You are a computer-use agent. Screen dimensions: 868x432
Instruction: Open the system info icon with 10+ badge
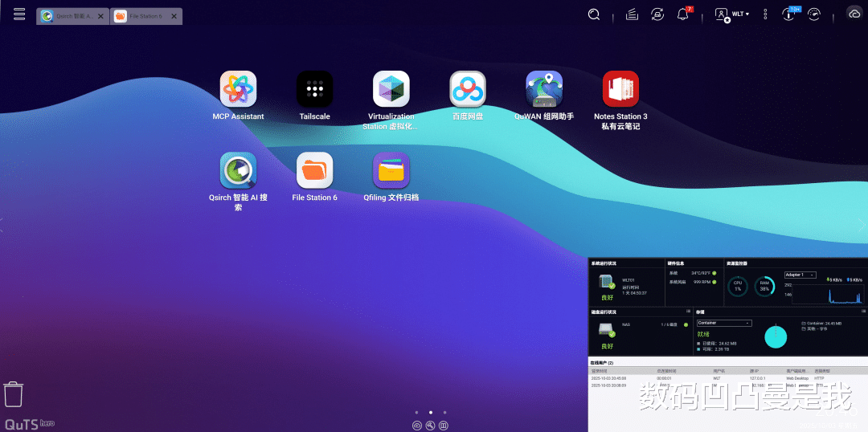click(x=789, y=14)
